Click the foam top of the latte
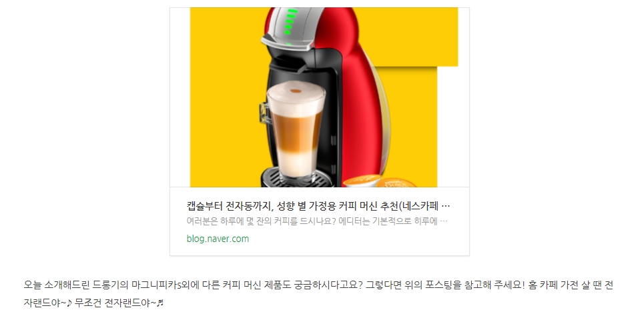The image size is (644, 324). point(295,93)
